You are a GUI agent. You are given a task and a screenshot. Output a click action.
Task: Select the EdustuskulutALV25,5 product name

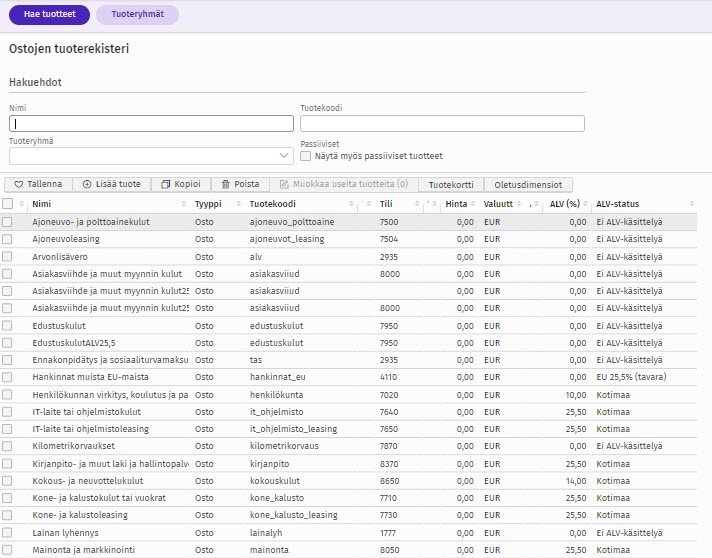pyautogui.click(x=74, y=343)
